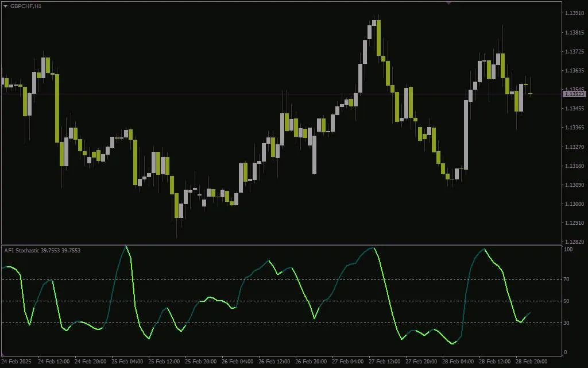Click the 28 Feb 12:00 time label
The width and height of the screenshot is (588, 368).
coord(494,362)
